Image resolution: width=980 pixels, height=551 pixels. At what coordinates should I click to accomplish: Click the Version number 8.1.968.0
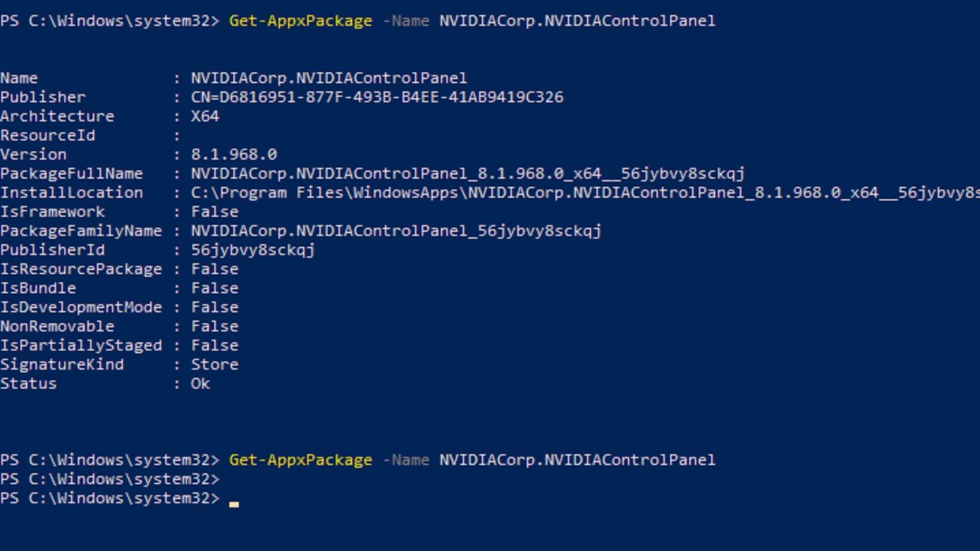point(233,154)
